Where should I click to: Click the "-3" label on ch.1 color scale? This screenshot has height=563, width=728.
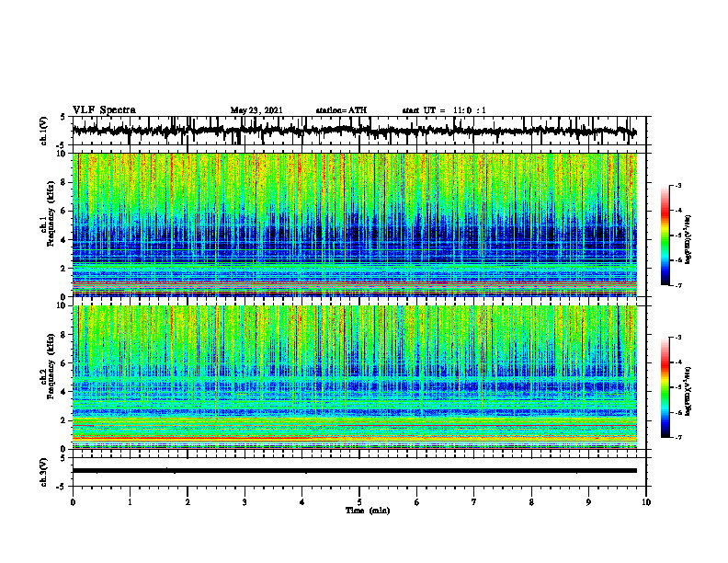[678, 185]
